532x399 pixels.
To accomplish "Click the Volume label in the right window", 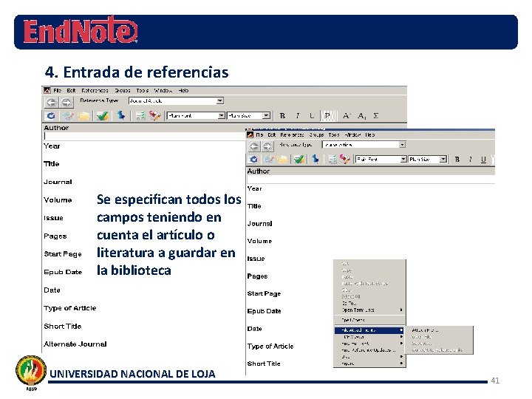I will click(259, 241).
